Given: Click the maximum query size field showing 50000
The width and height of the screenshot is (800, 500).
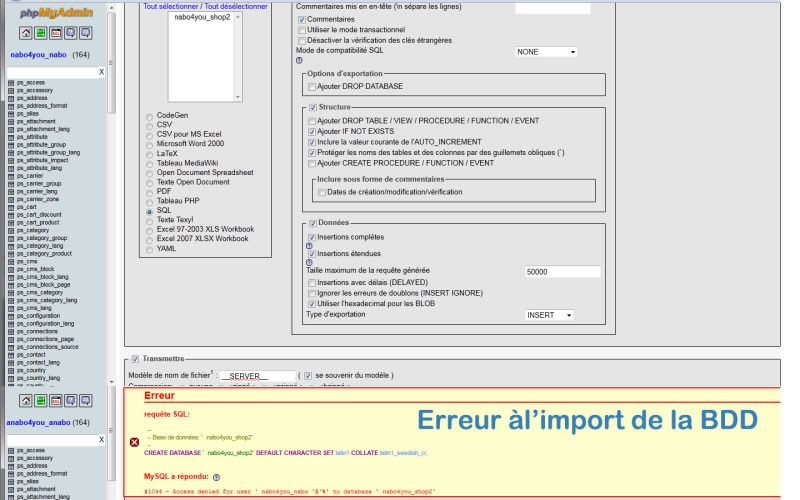Looking at the screenshot, I should tap(561, 271).
